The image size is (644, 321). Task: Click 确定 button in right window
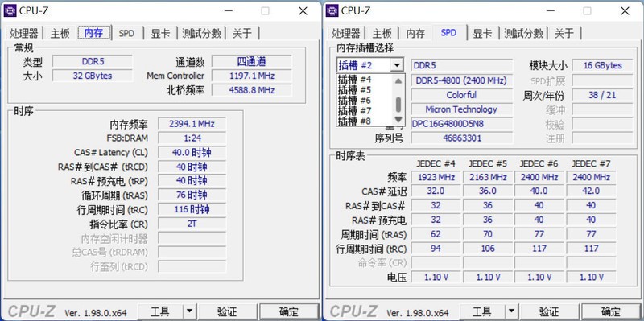611,311
